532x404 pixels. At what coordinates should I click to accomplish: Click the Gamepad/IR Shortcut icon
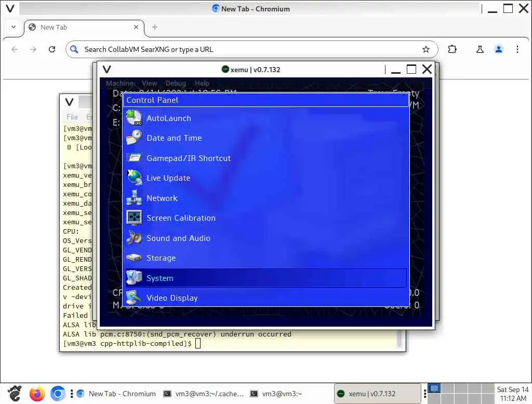[x=134, y=158]
